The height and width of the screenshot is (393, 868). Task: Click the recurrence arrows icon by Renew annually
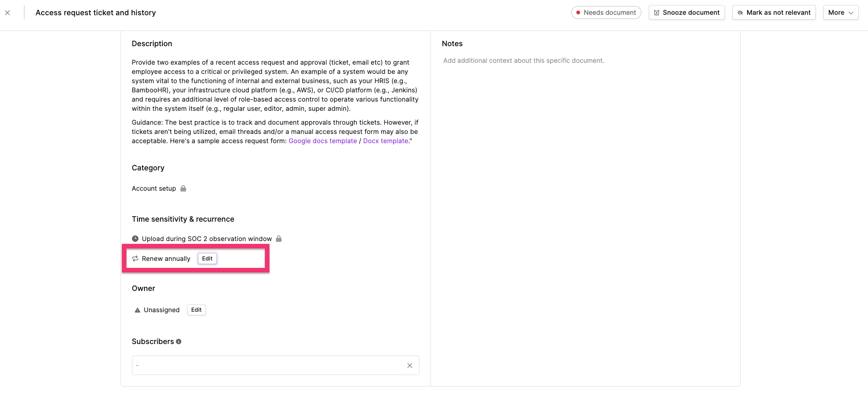point(135,259)
